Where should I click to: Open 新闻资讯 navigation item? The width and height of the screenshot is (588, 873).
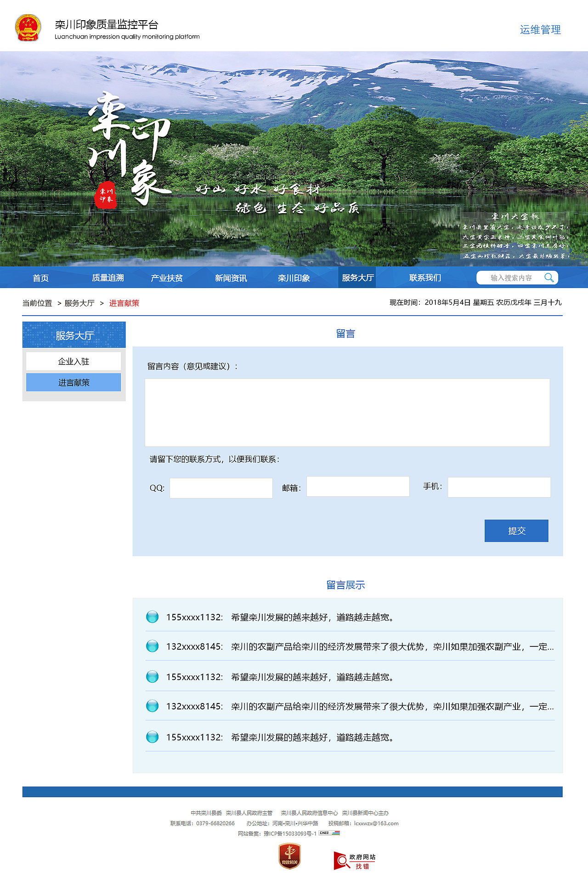[231, 278]
